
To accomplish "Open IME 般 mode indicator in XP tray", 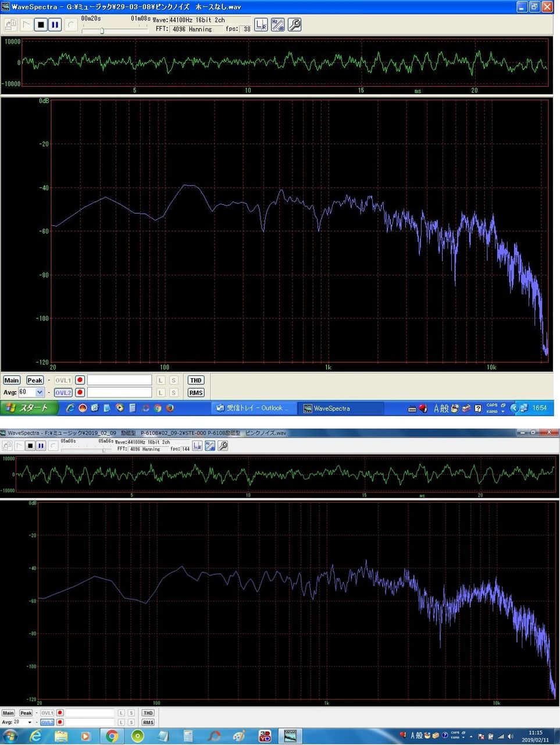I will [x=445, y=408].
